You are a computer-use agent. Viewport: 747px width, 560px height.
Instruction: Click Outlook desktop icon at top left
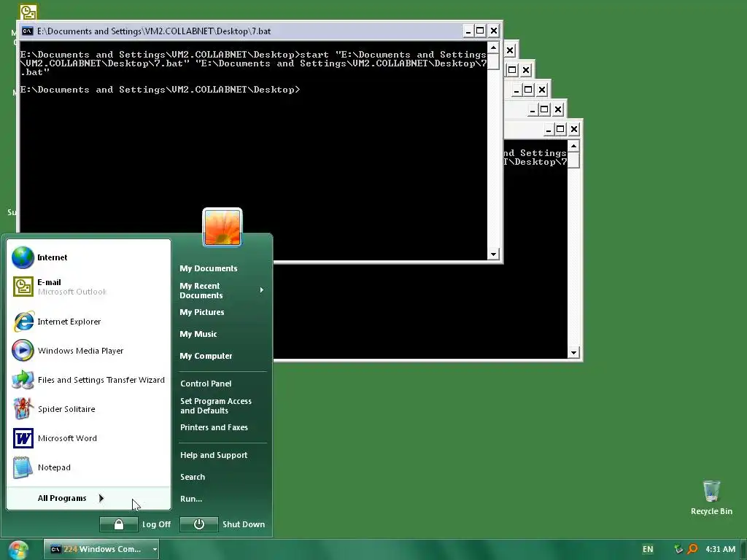coord(28,12)
